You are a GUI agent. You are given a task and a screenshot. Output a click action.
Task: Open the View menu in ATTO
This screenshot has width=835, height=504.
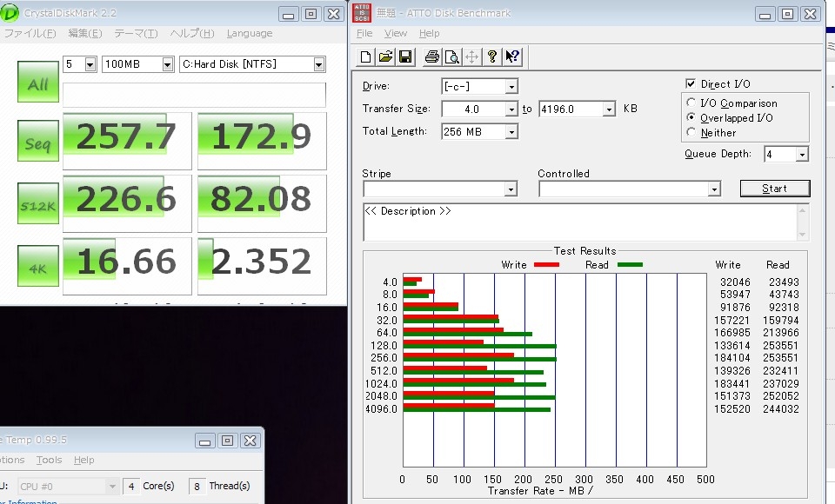pos(396,34)
